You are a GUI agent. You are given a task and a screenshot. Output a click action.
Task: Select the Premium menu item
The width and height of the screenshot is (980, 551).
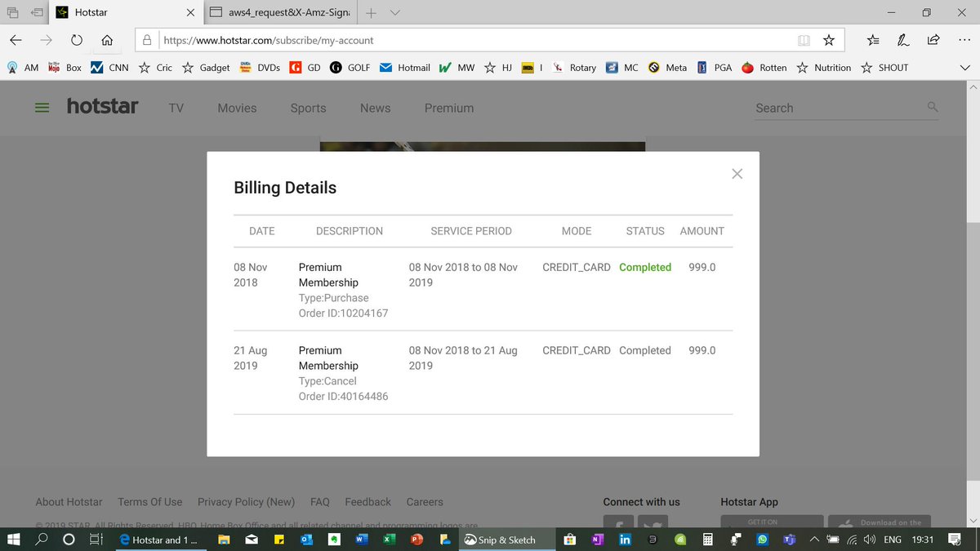pos(449,108)
